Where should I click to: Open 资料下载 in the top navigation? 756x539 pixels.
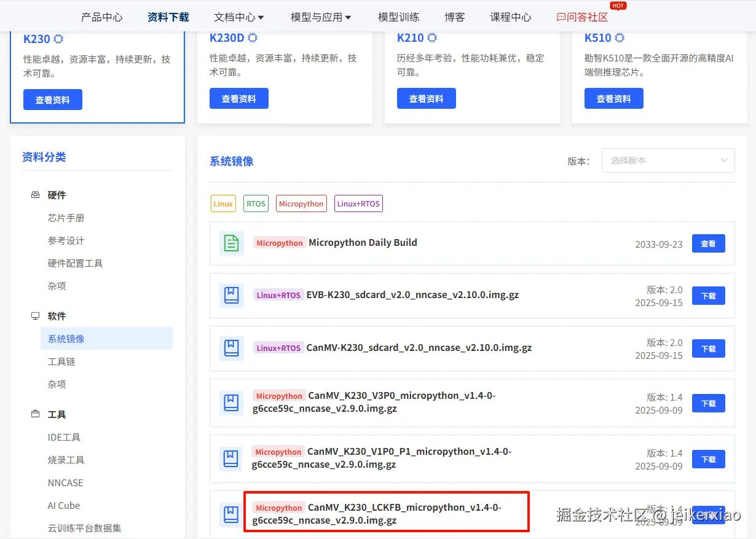[168, 17]
